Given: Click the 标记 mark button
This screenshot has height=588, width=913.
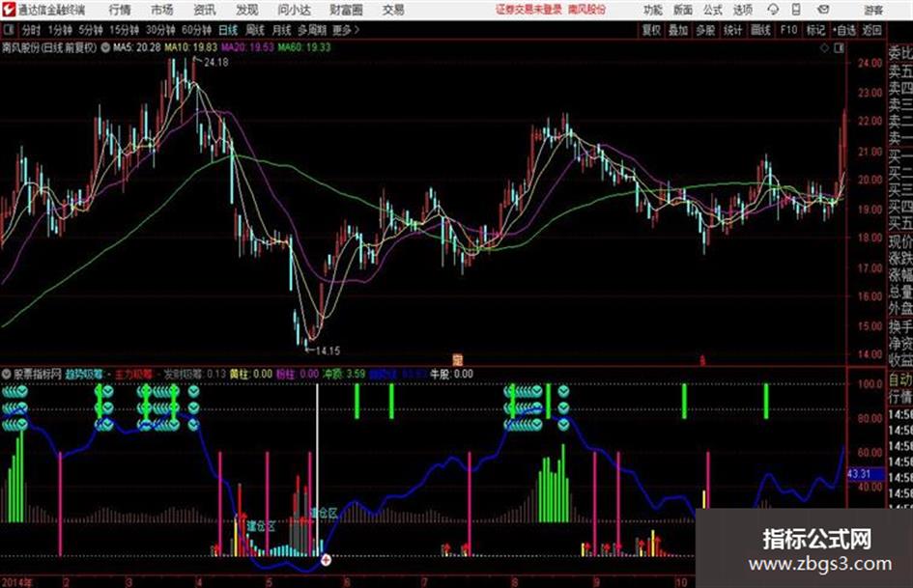Looking at the screenshot, I should coord(815,30).
